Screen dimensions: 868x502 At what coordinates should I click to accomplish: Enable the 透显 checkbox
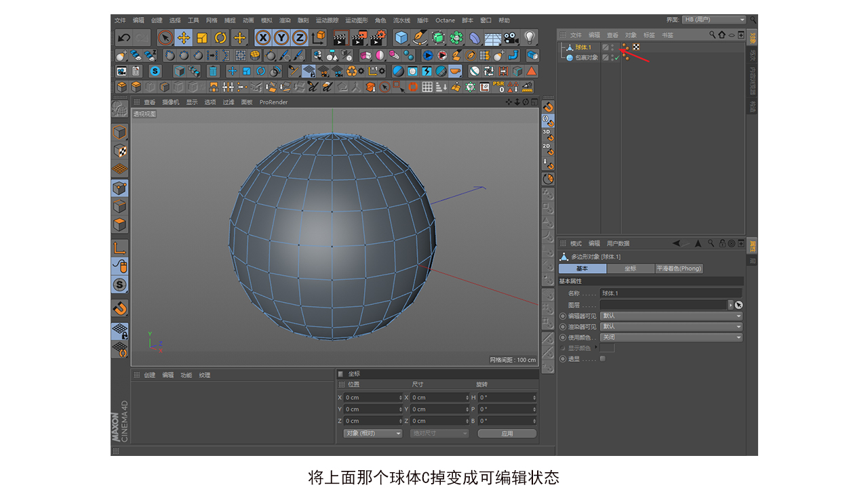point(603,359)
